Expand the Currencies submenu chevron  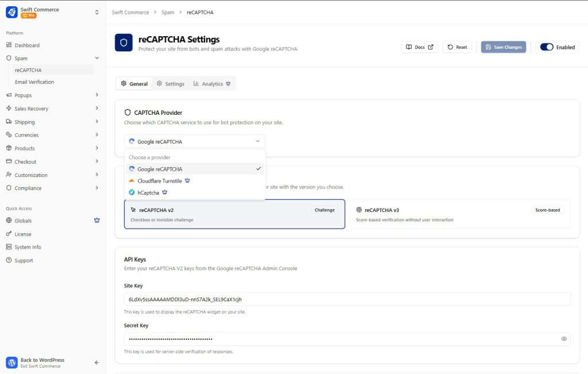(96, 134)
